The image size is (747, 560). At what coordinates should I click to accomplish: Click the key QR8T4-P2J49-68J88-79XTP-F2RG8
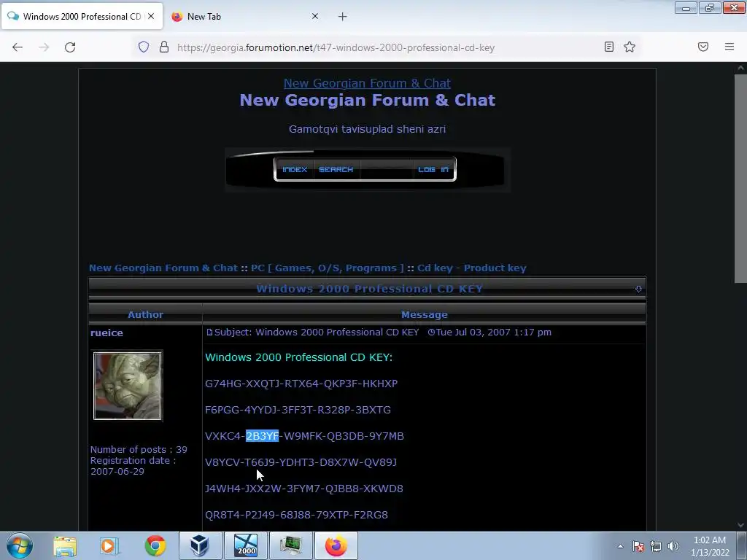pos(296,514)
